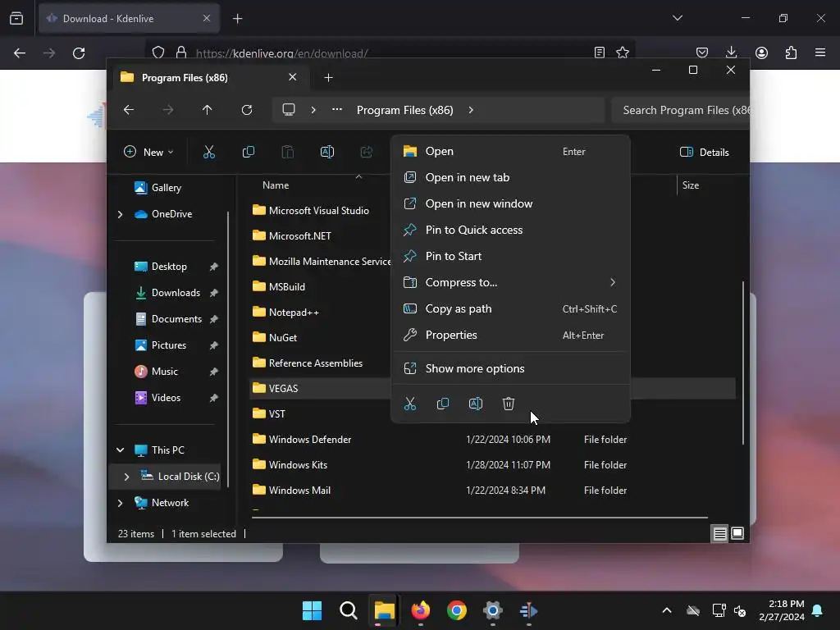Choose Pin to Quick access

(x=510, y=230)
